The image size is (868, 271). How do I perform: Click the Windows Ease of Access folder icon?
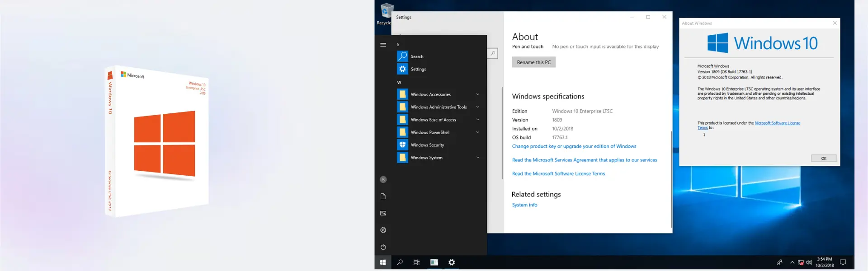click(402, 120)
